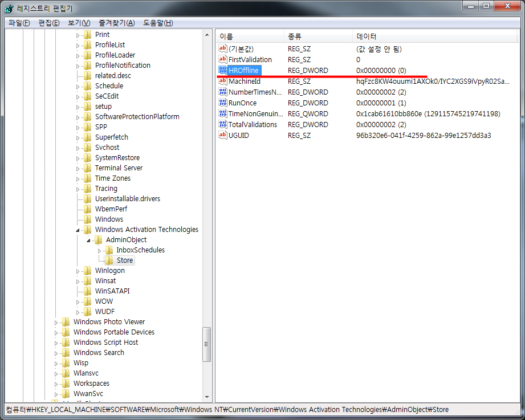Click the NumberTimesN... DWORD icon

pyautogui.click(x=223, y=92)
